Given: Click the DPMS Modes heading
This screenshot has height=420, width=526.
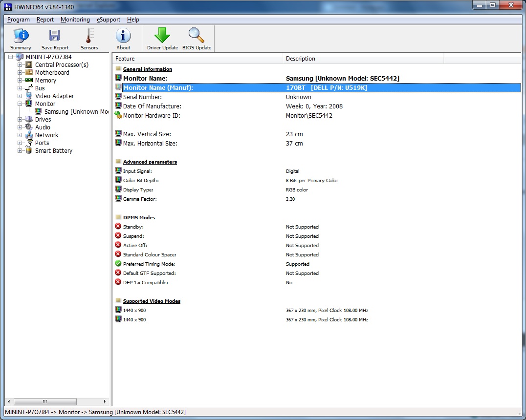Looking at the screenshot, I should (x=139, y=217).
